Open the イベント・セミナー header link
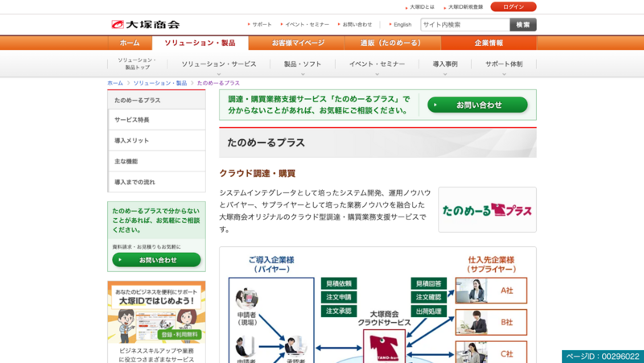644x363 pixels. [x=308, y=25]
